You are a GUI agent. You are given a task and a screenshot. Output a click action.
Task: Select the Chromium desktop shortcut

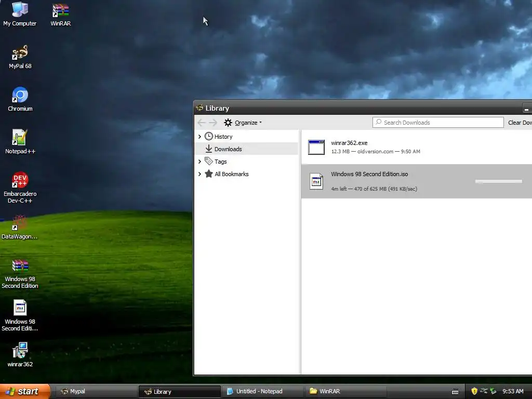[20, 99]
